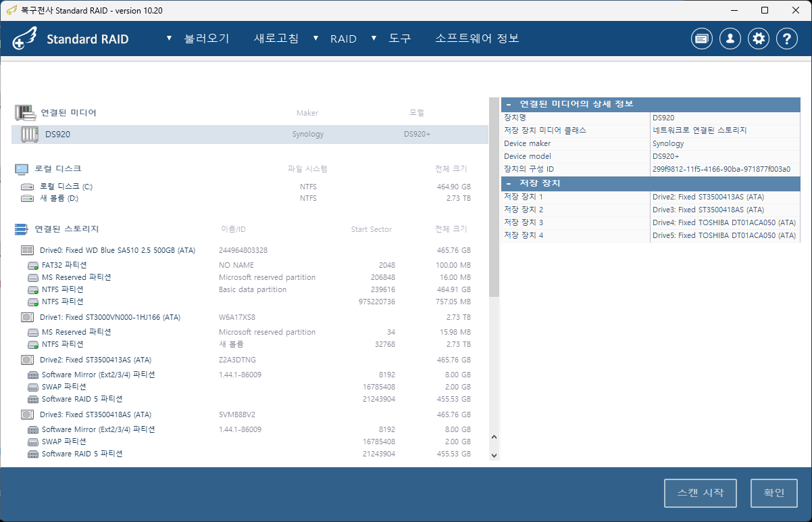The width and height of the screenshot is (812, 522).
Task: Click 저장 장치 4 value Drive5 TOSHIBA
Action: [724, 235]
